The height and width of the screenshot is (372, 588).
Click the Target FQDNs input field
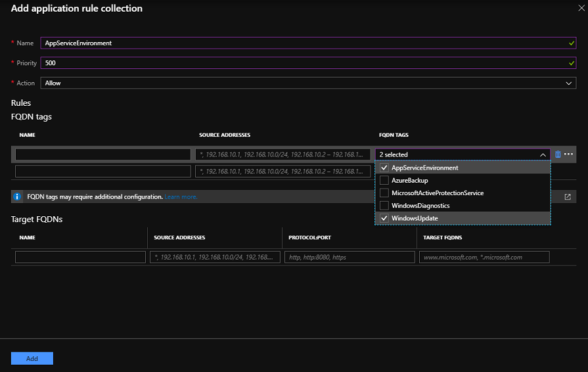(484, 258)
